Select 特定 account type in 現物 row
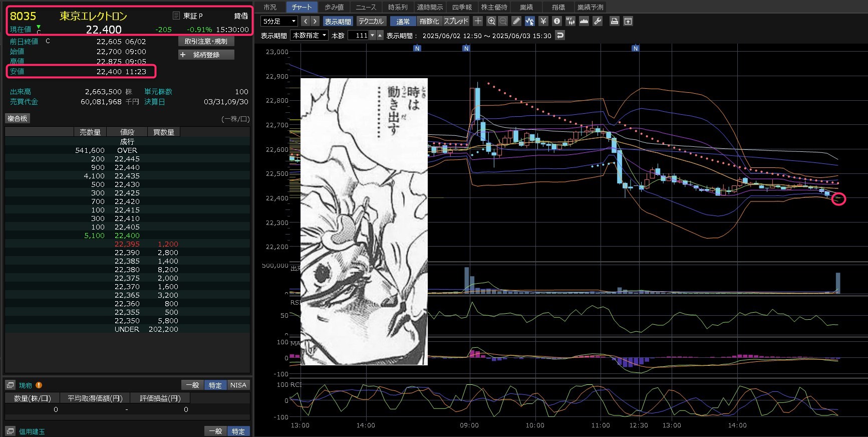This screenshot has width=868, height=437. coord(215,385)
